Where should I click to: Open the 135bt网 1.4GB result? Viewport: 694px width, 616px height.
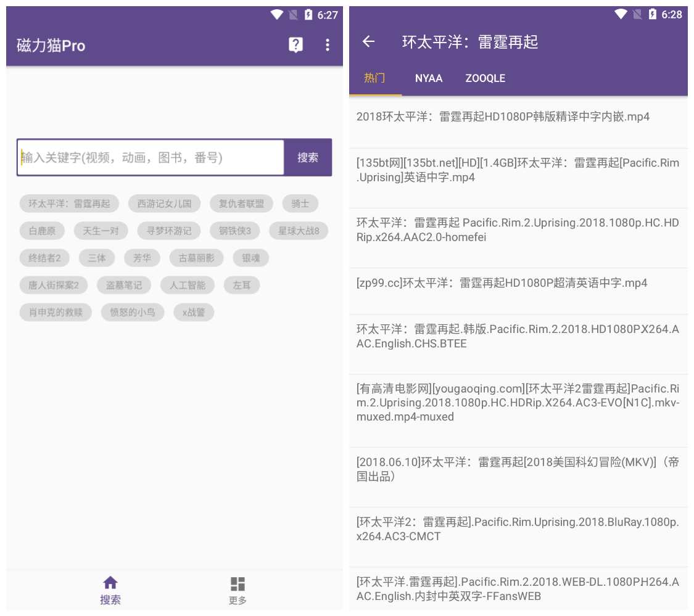pos(518,170)
